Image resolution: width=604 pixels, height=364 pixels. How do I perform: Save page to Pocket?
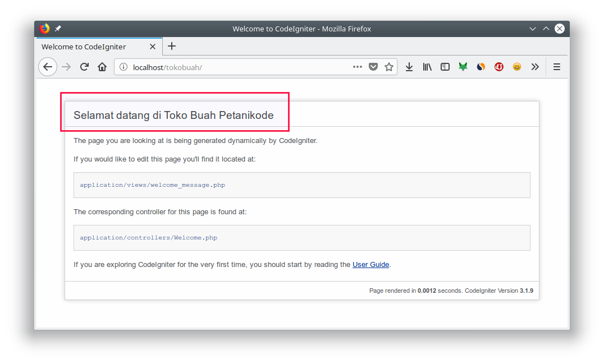[x=373, y=67]
